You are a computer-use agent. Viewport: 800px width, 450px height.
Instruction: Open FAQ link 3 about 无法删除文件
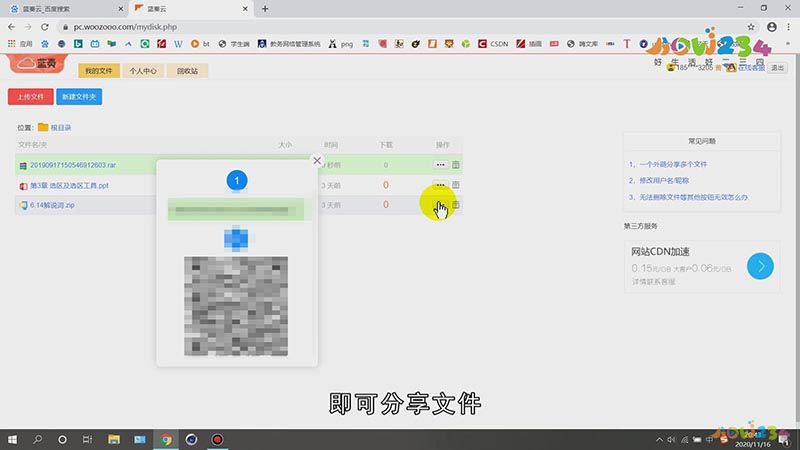click(693, 197)
